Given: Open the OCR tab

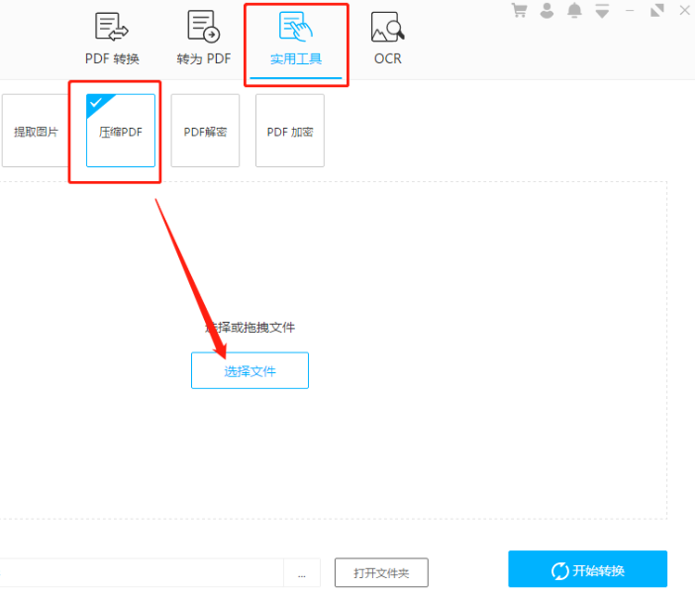Looking at the screenshot, I should pyautogui.click(x=387, y=40).
